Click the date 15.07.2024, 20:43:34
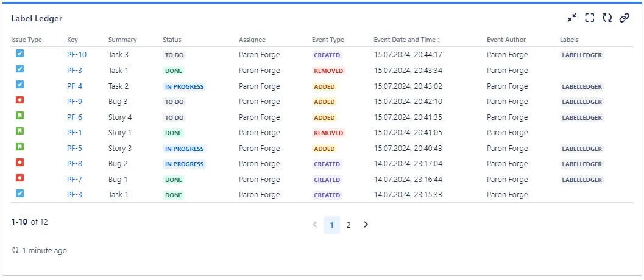This screenshot has height=280, width=644. (x=408, y=70)
